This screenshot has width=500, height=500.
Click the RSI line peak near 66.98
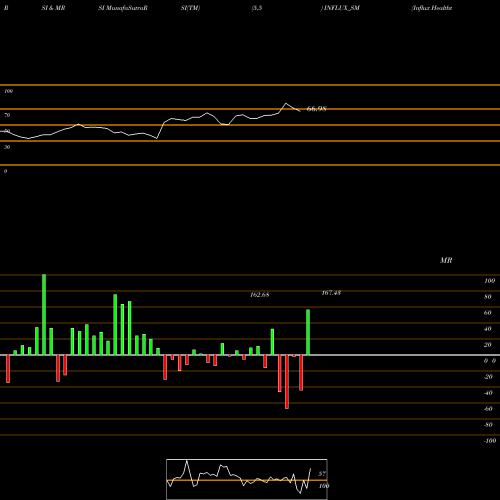[286, 104]
